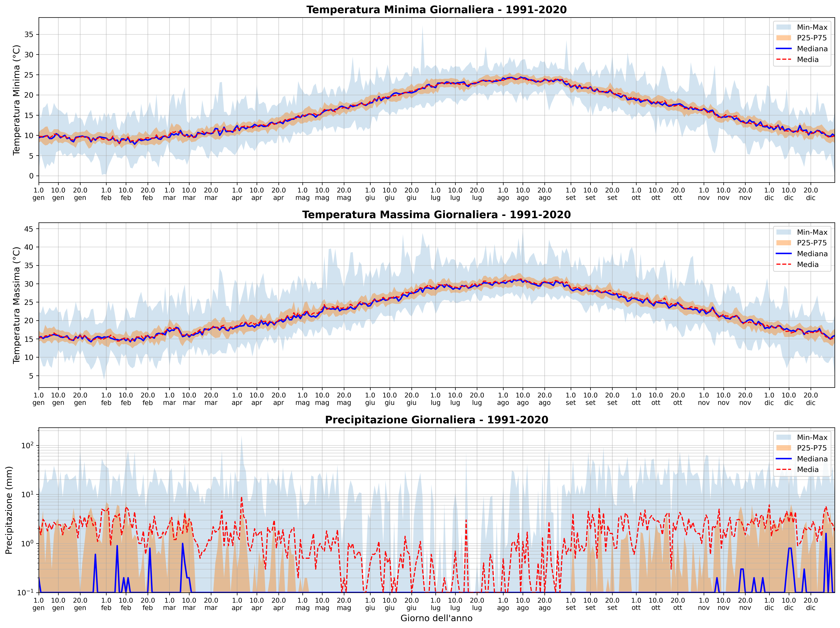
Task: Click "1.0 nov" tick under Precipitazione chart
Action: [704, 604]
